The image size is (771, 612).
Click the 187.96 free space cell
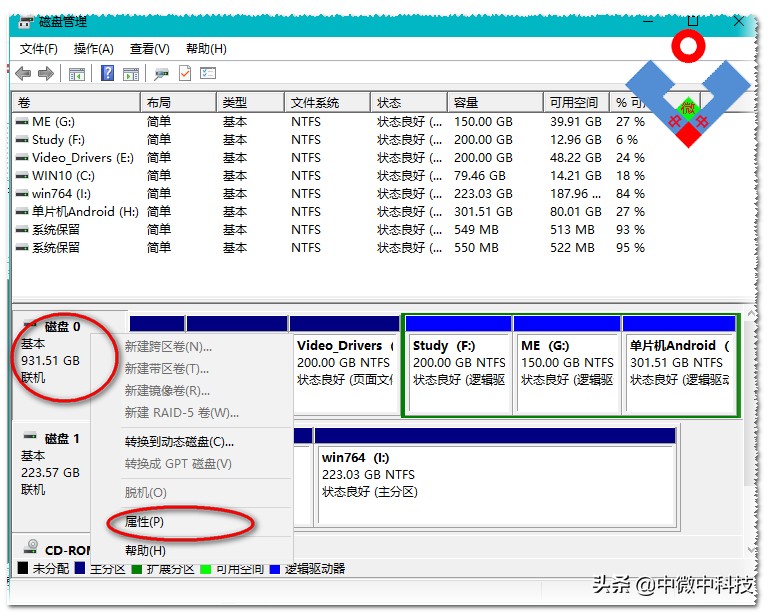(575, 194)
